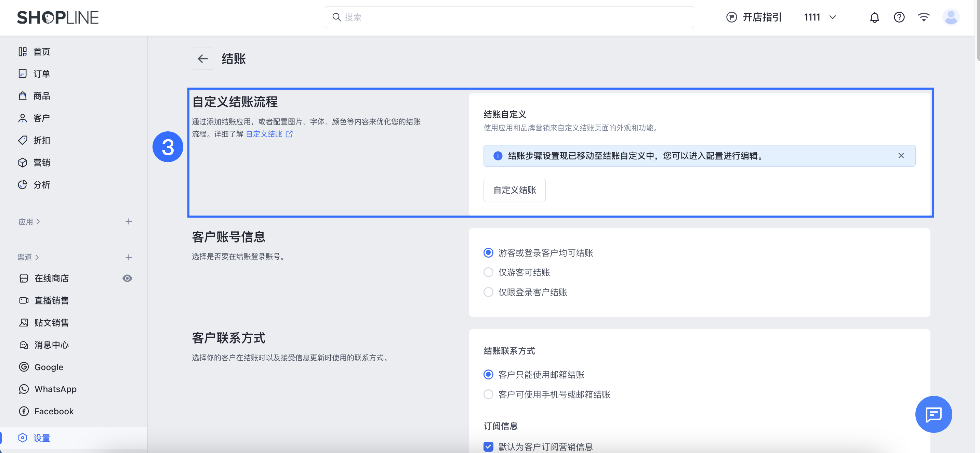
Task: Expand the 应用 section chevron
Action: (38, 222)
